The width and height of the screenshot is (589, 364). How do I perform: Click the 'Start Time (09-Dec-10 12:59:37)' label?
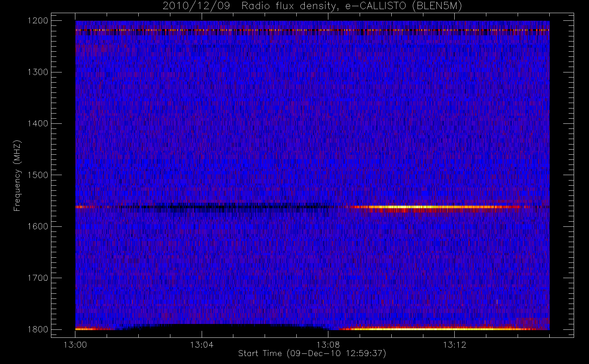tap(312, 353)
